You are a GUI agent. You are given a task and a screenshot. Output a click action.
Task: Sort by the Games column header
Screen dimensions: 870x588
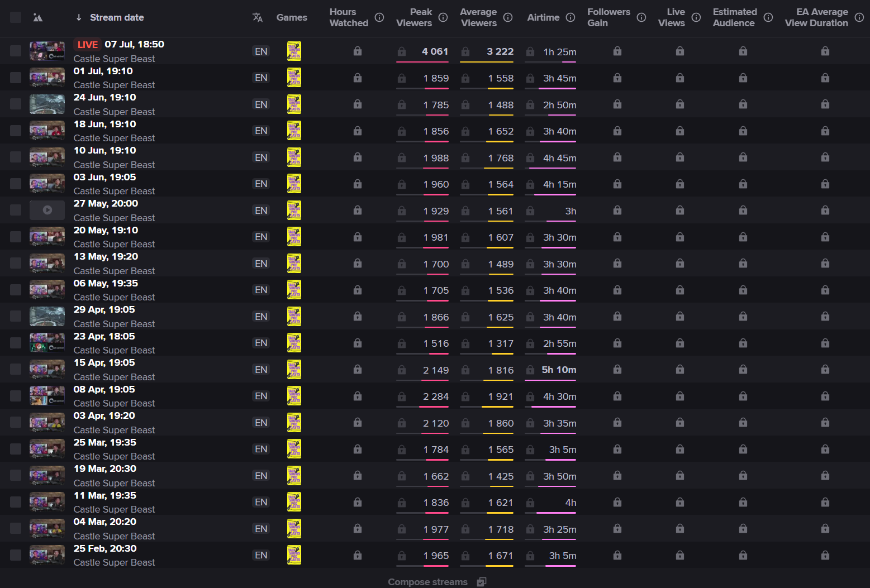click(292, 17)
